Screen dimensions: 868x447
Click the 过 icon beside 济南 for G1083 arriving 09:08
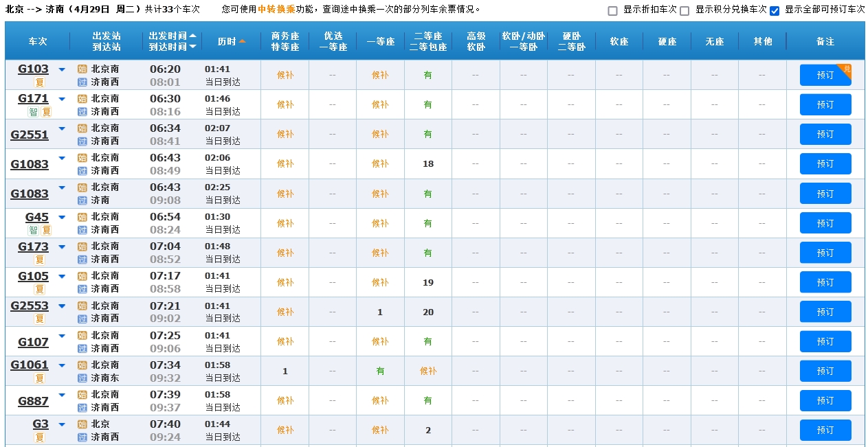coord(82,200)
